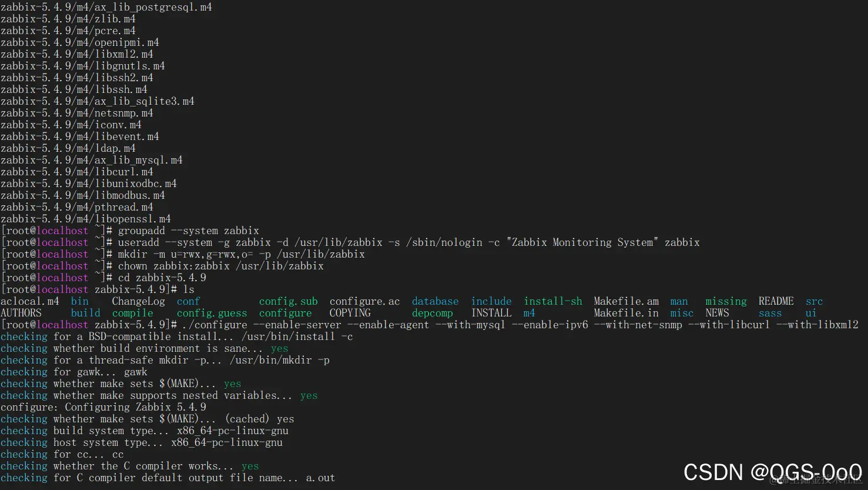Click the 'man' directory name

coord(679,301)
